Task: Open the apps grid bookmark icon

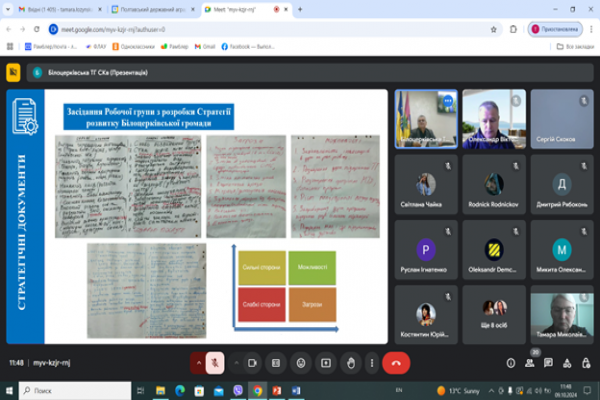Action: click(10, 46)
